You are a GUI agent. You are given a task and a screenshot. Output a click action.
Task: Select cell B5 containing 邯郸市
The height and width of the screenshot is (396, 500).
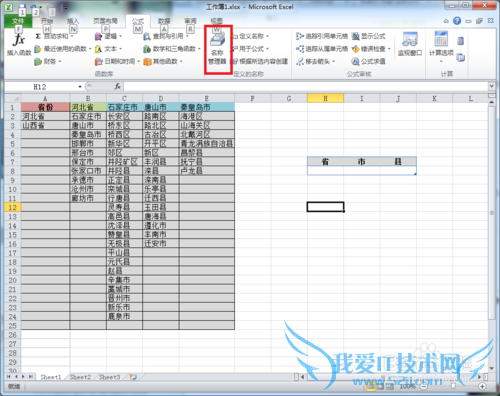click(x=88, y=144)
